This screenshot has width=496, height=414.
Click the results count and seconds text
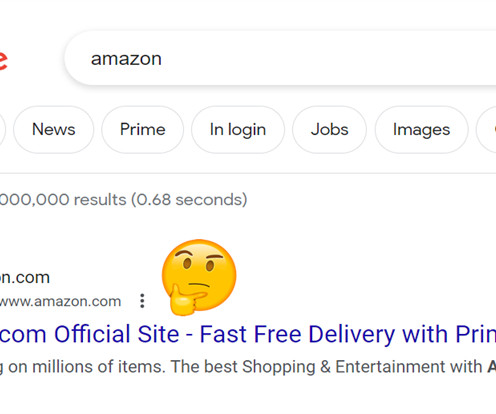pos(123,200)
